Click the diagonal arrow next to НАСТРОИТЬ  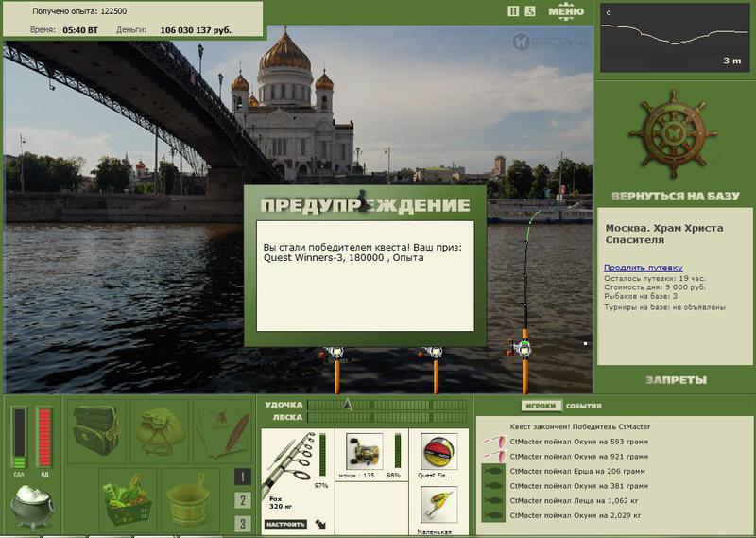[x=320, y=524]
